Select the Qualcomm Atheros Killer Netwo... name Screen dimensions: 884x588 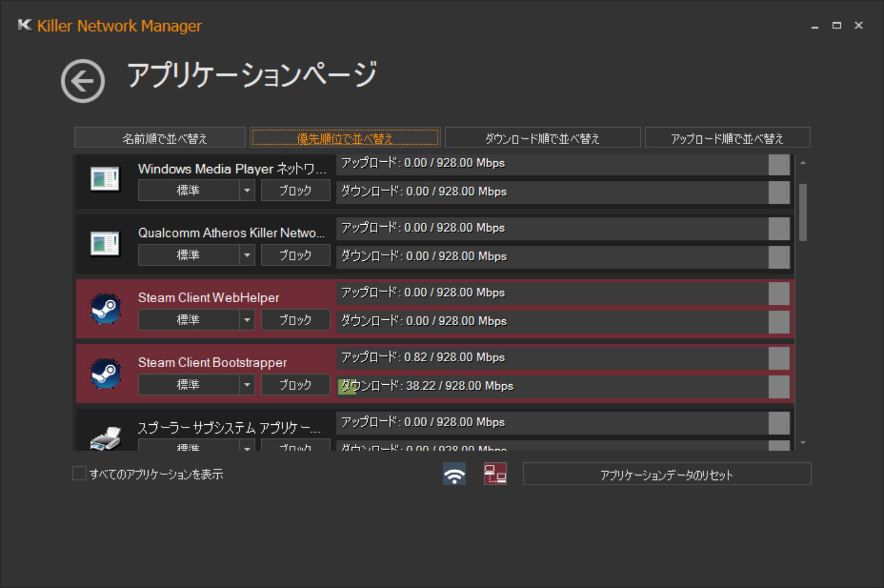[x=231, y=233]
